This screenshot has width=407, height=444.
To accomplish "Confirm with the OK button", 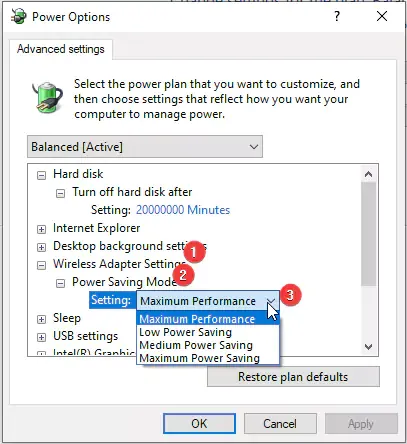I will (199, 424).
